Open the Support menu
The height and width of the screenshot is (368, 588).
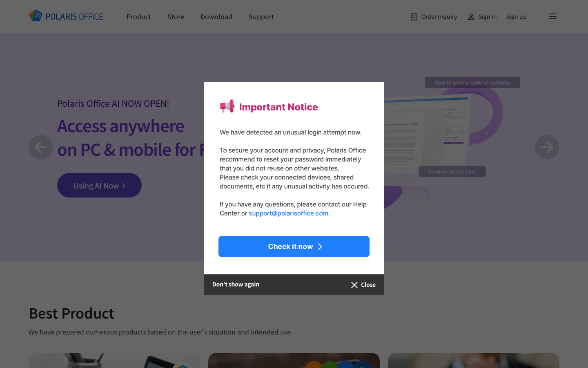coord(261,17)
